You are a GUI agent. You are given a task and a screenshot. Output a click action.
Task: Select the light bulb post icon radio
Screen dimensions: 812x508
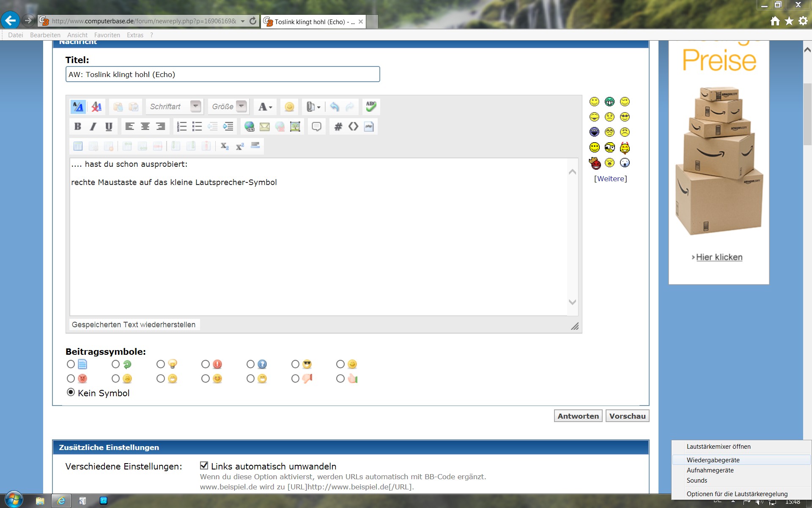[x=161, y=364]
